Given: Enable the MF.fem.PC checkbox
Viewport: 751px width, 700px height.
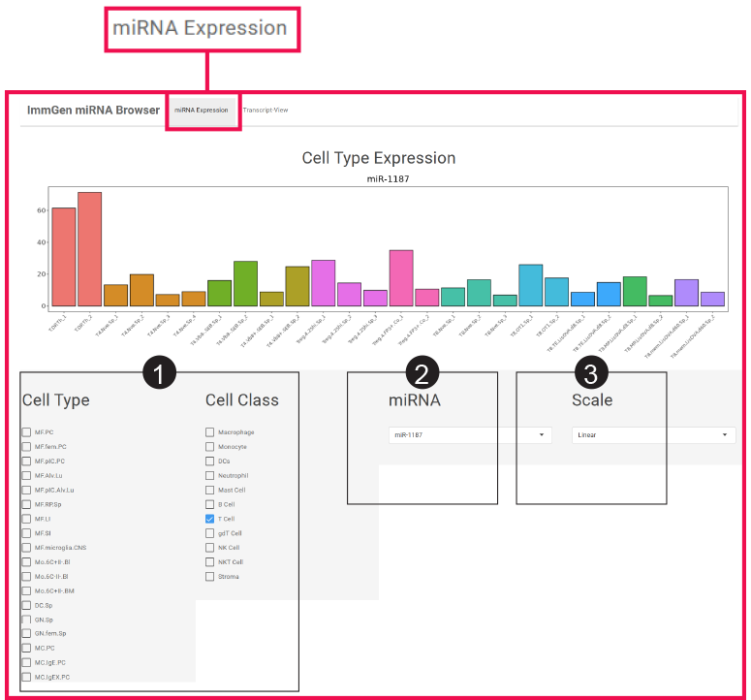Looking at the screenshot, I should pos(26,447).
